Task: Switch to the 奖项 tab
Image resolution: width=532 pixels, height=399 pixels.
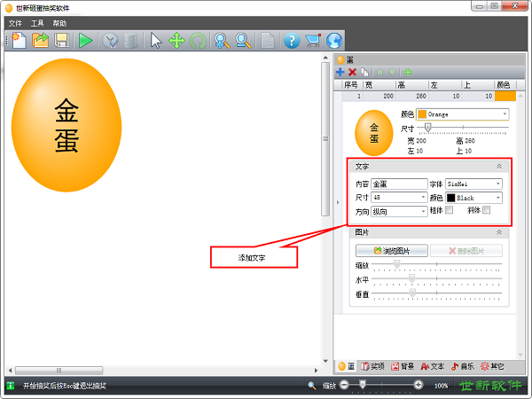Action: coord(373,366)
